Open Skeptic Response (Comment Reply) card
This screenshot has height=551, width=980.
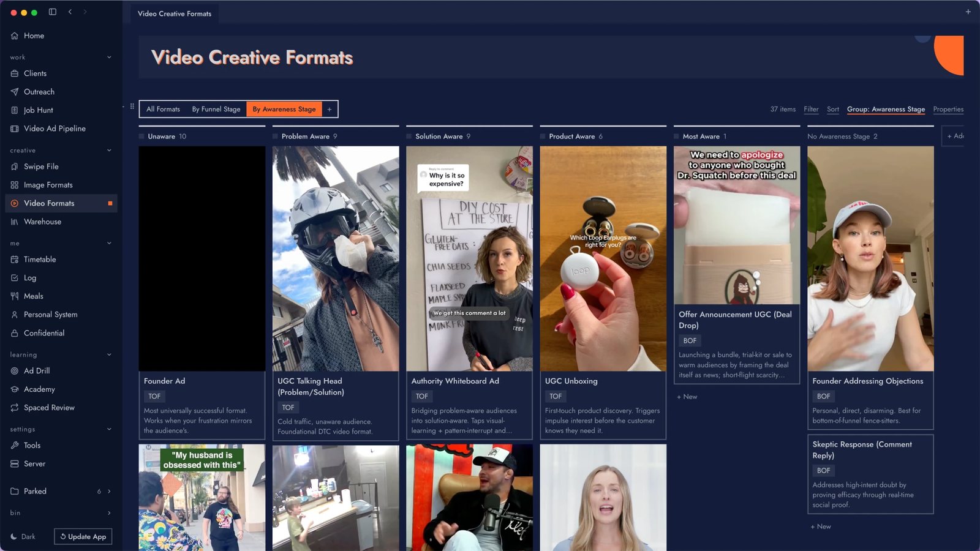pyautogui.click(x=870, y=474)
